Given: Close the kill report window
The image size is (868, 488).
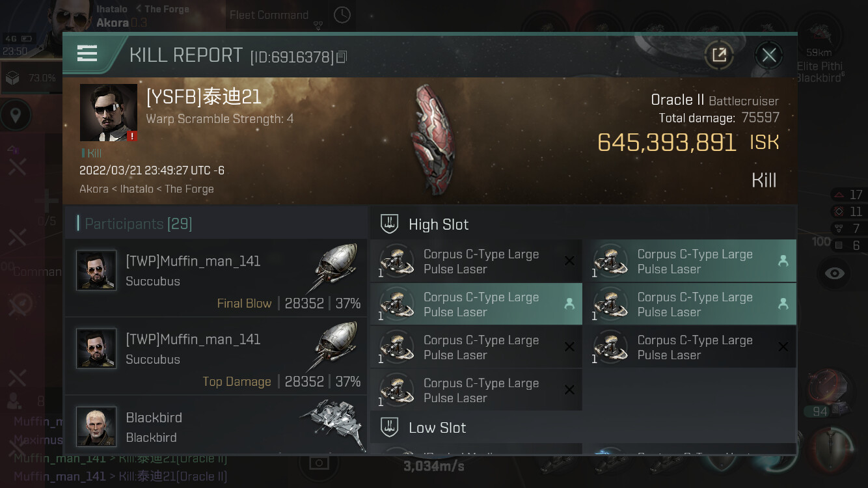Looking at the screenshot, I should coord(768,55).
